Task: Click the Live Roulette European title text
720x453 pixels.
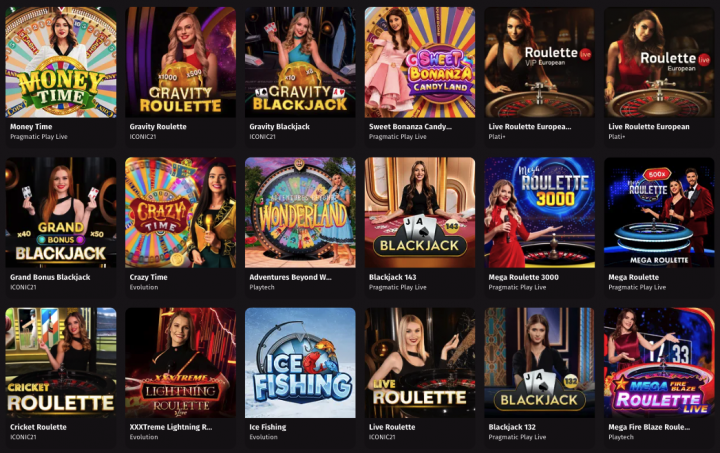Action: (648, 127)
